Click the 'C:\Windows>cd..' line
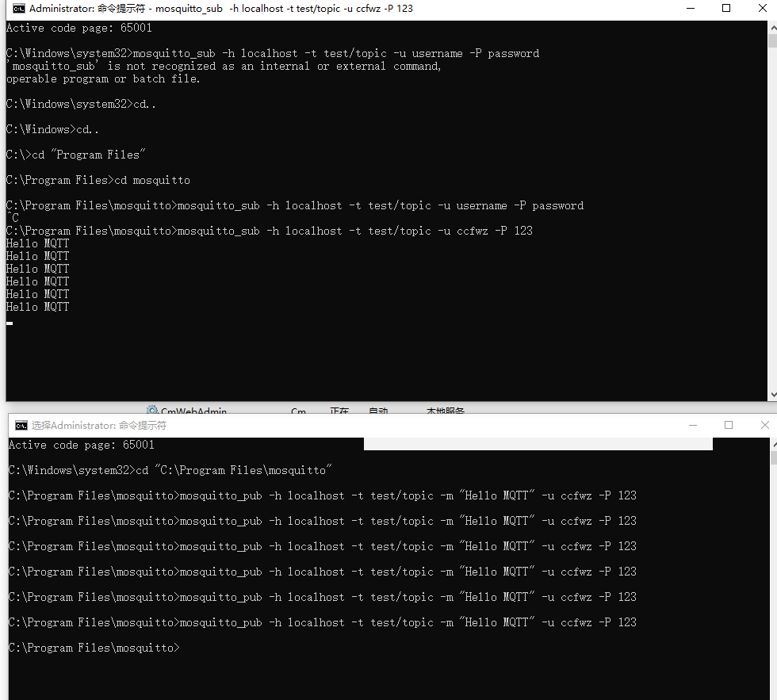Screen dimensions: 777x700 pos(52,130)
